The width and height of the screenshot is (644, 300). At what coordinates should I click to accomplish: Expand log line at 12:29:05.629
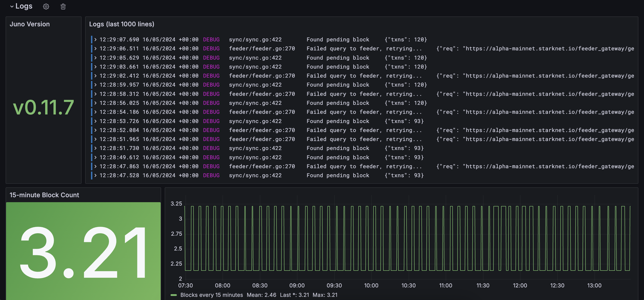pyautogui.click(x=95, y=58)
